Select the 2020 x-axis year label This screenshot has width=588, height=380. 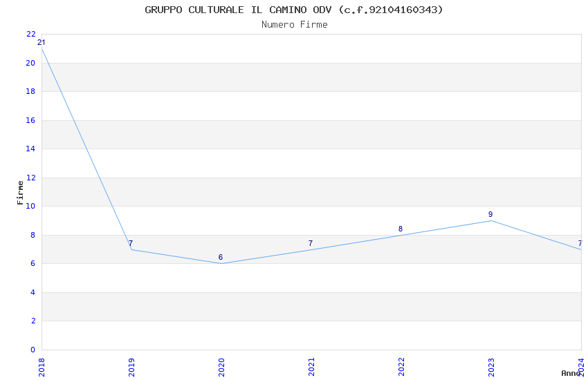tap(221, 368)
